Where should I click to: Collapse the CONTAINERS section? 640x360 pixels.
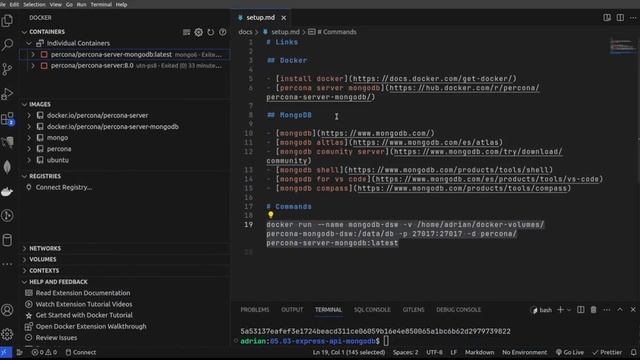(24, 32)
